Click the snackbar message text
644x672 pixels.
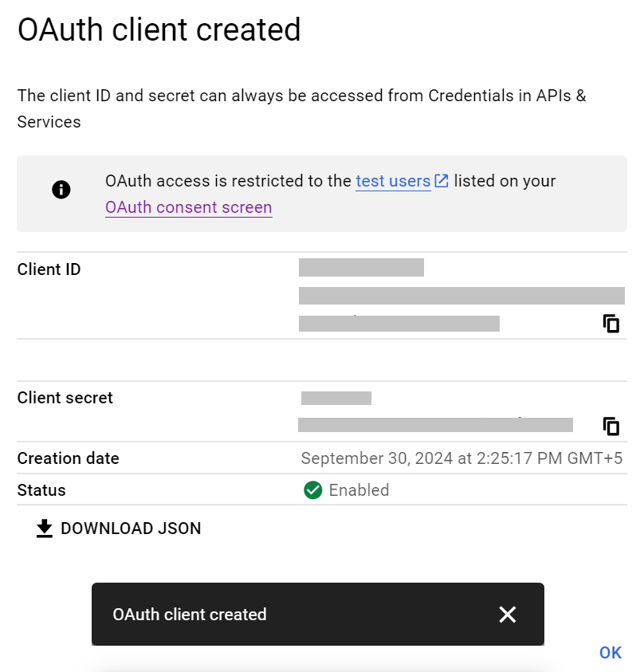tap(190, 615)
